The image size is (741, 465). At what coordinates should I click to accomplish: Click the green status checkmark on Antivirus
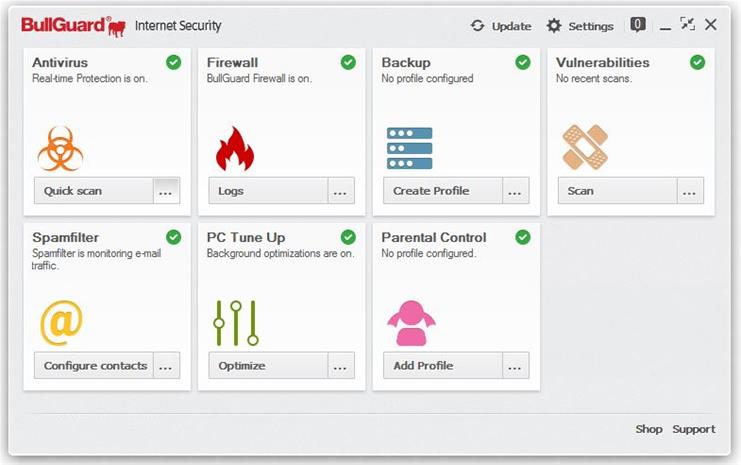(x=174, y=62)
